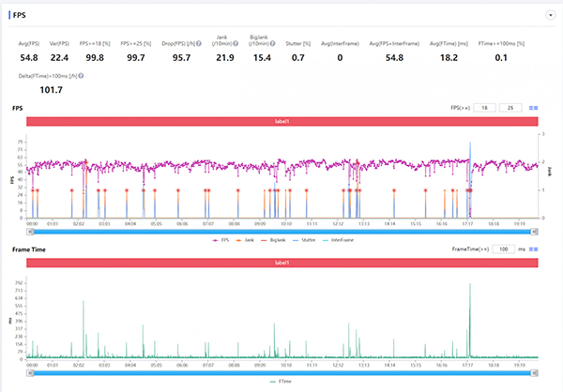The width and height of the screenshot is (563, 392).
Task: Click the FPS>=18 [%] value 99.8
Action: (x=95, y=58)
